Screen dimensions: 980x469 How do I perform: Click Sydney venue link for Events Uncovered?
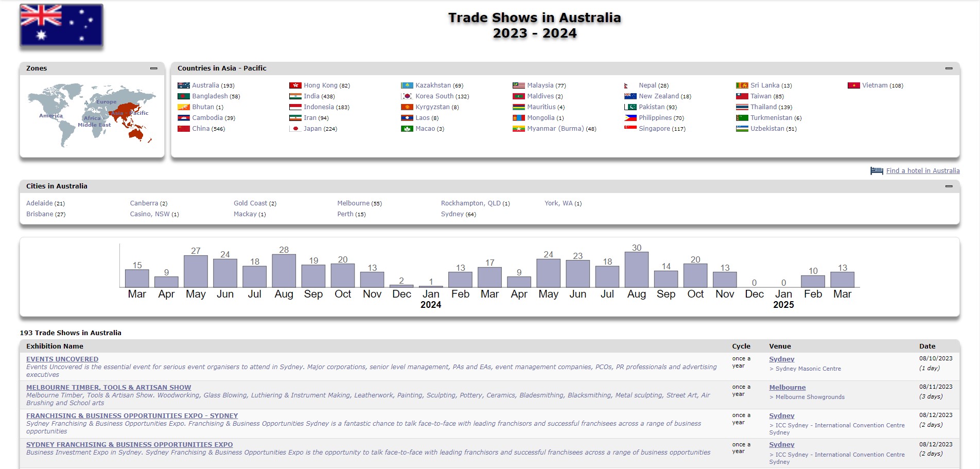click(782, 359)
